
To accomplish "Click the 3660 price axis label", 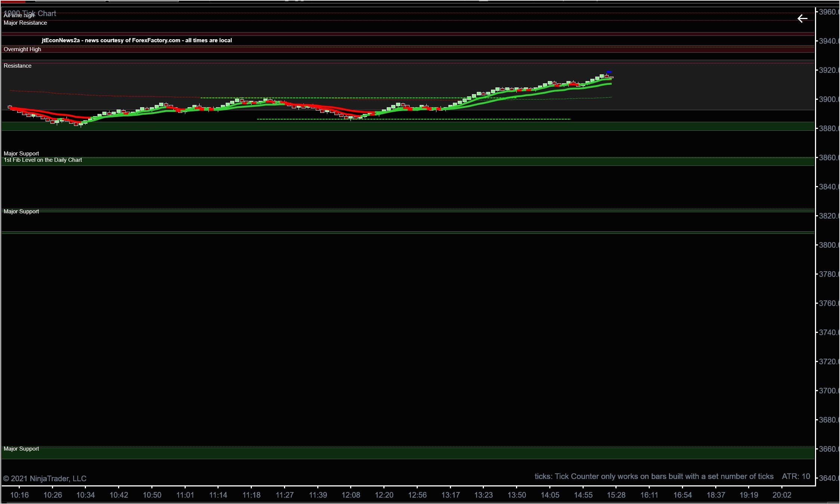I will pos(828,449).
